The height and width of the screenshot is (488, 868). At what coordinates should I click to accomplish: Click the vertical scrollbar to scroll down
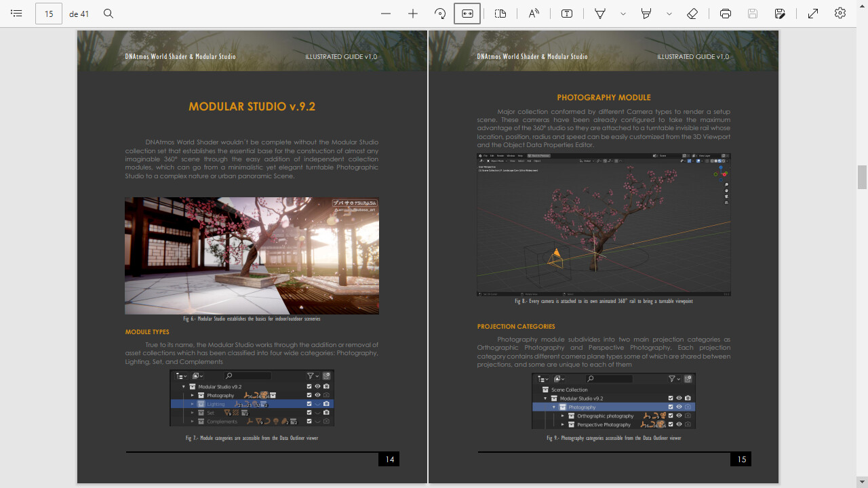pyautogui.click(x=862, y=178)
